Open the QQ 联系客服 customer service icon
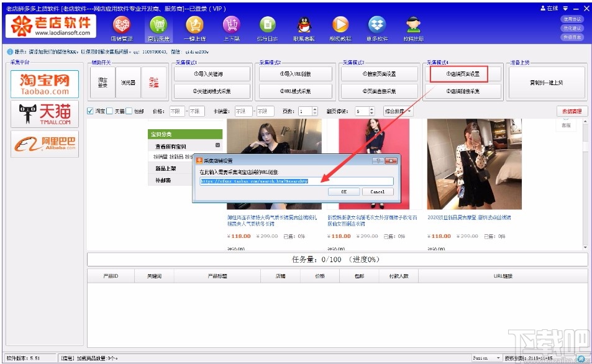Image resolution: width=592 pixels, height=364 pixels. pos(303,26)
